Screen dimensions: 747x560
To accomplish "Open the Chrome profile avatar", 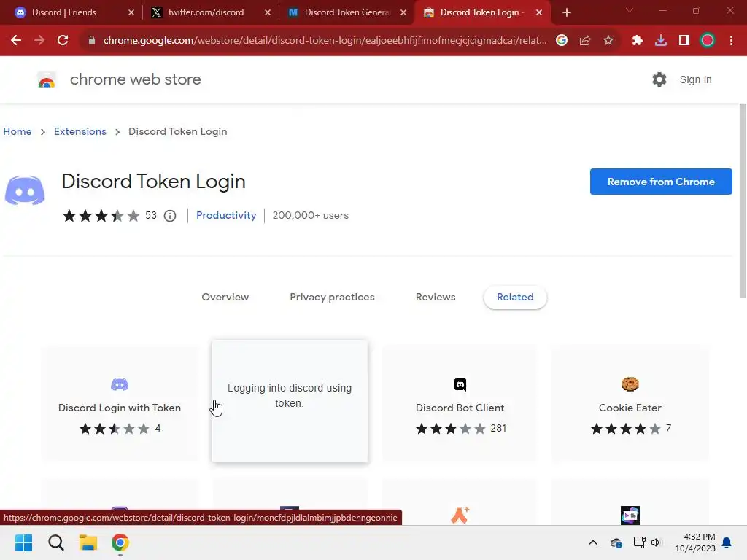I will (x=708, y=41).
